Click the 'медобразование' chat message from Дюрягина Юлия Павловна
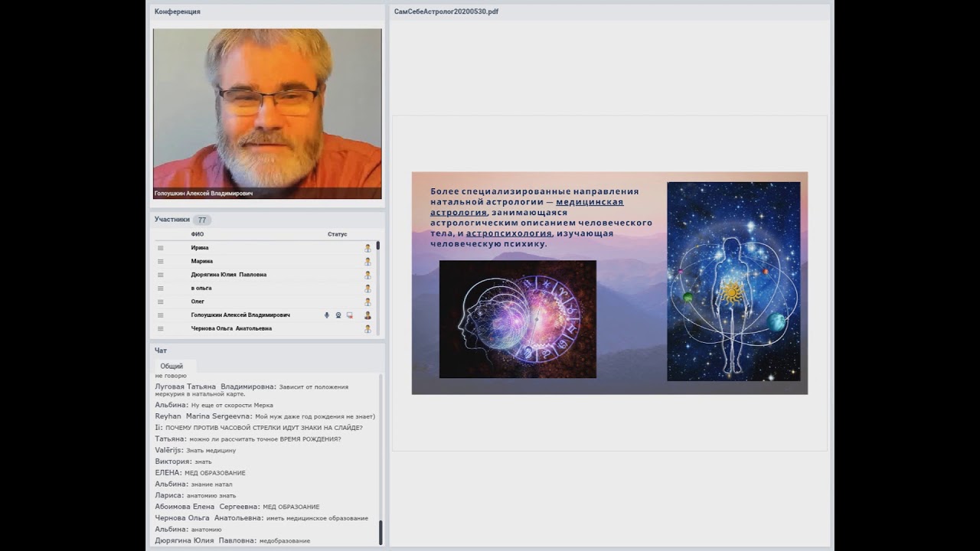980x551 pixels. pos(233,541)
